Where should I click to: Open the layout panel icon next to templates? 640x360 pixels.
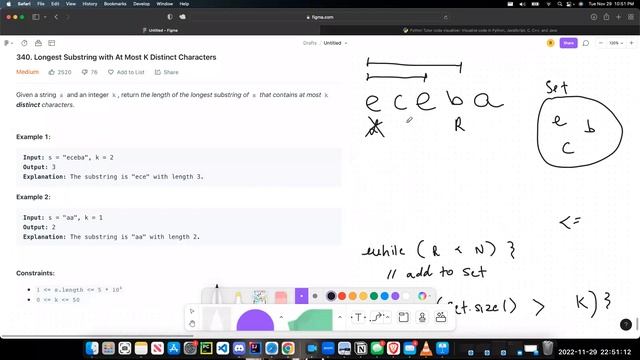pyautogui.click(x=51, y=43)
